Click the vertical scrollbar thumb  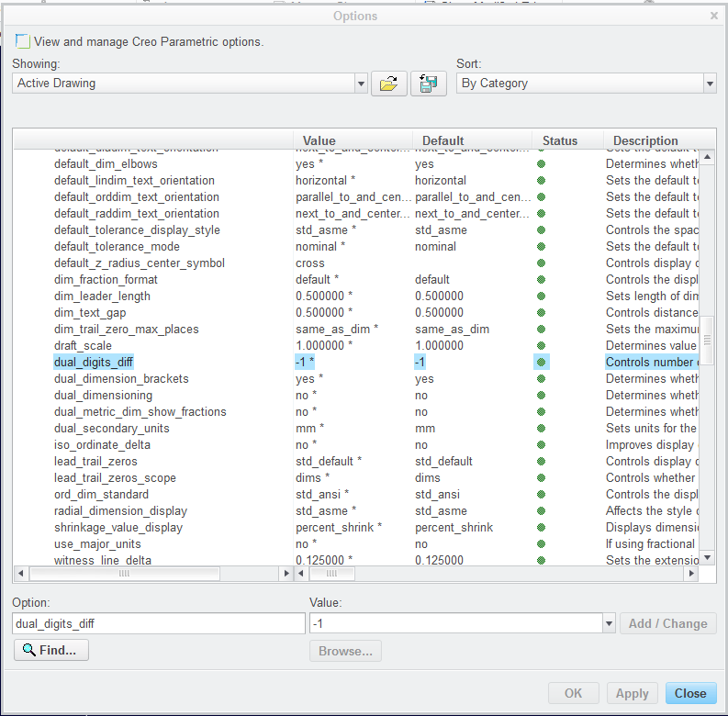pyautogui.click(x=707, y=341)
